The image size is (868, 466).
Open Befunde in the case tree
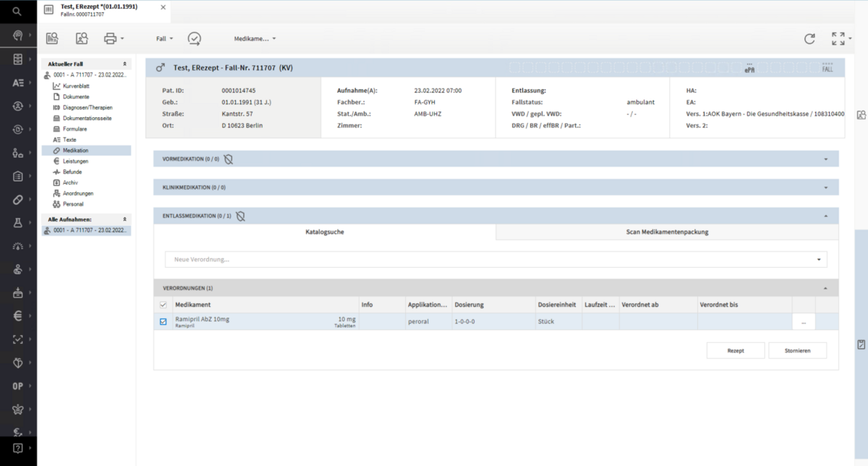pos(72,172)
